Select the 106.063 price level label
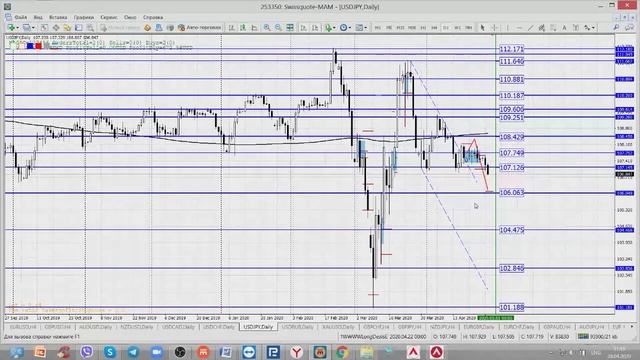The image size is (640, 360). (511, 192)
